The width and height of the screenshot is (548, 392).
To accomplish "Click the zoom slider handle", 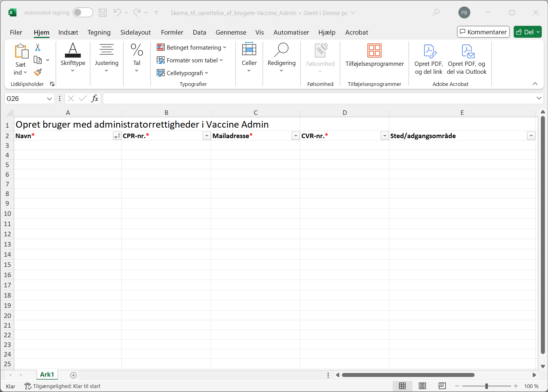I will click(486, 386).
